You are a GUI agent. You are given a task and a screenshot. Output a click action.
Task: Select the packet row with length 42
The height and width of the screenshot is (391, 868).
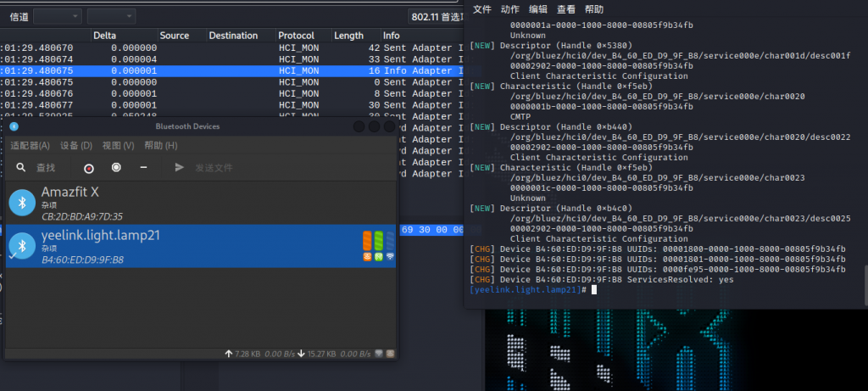pos(232,48)
